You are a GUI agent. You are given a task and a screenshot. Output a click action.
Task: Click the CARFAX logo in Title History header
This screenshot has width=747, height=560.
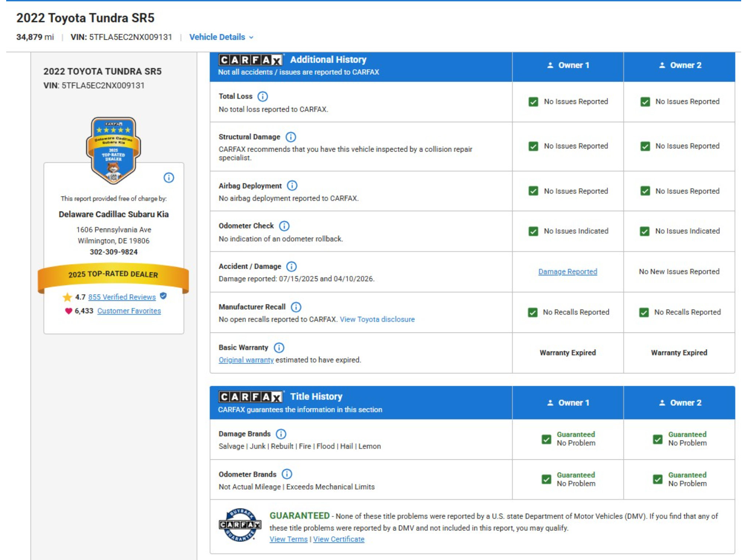251,397
